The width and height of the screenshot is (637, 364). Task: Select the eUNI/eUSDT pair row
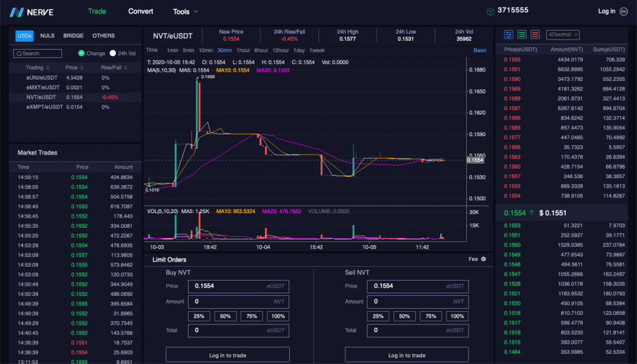75,78
